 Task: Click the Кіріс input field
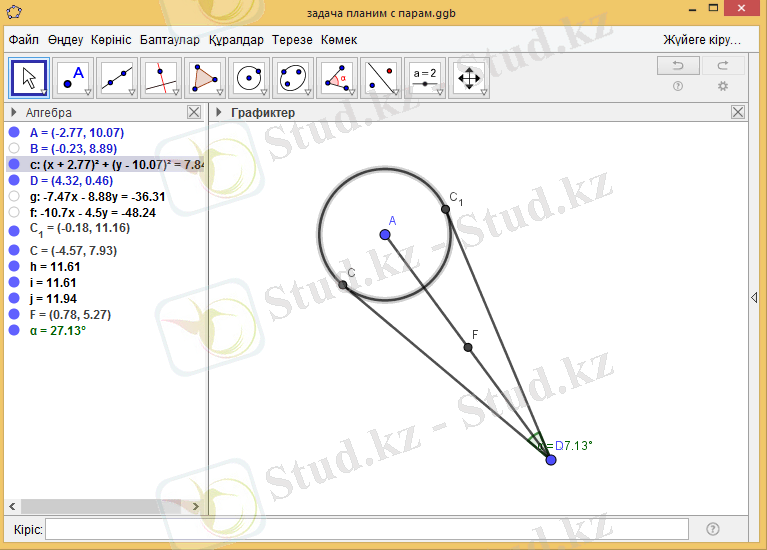point(366,529)
